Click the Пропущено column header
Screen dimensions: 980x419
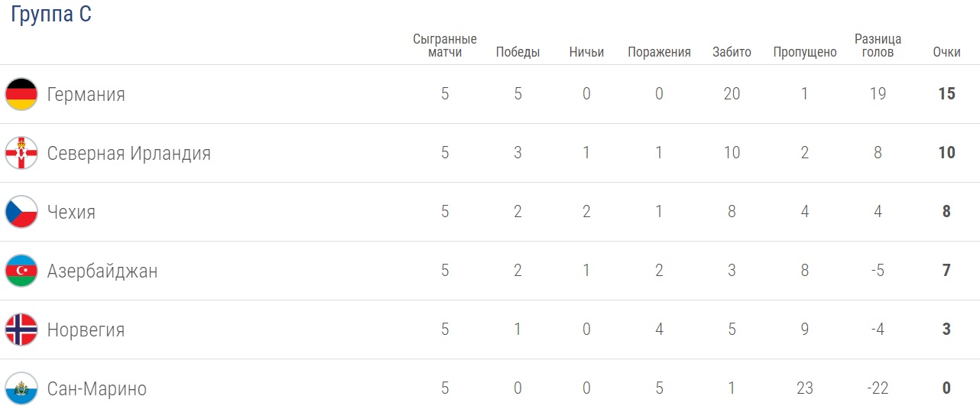[804, 52]
